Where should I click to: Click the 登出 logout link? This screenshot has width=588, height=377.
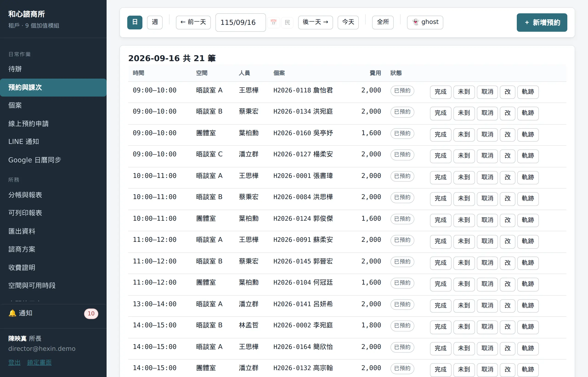click(14, 362)
